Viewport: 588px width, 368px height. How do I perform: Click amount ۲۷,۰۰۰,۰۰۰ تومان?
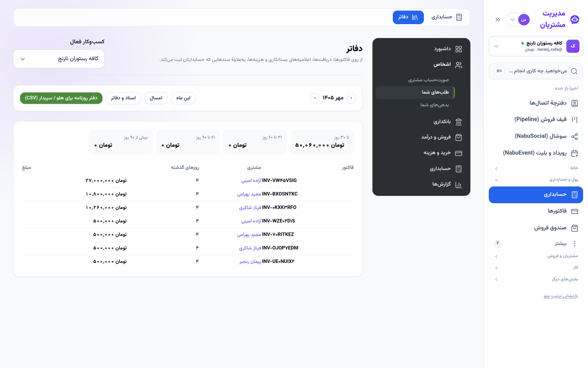pos(106,181)
